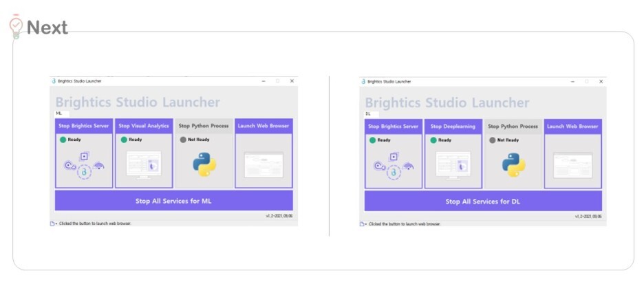Click Brightics Studio Launcher heading in ML window
Viewport: 644px width, 282px height.
pos(138,102)
